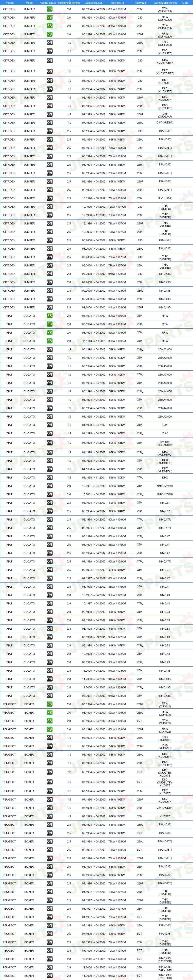The height and width of the screenshot is (980, 193).
Task: Click the Nadwozie column header
Action: (140, 3)
